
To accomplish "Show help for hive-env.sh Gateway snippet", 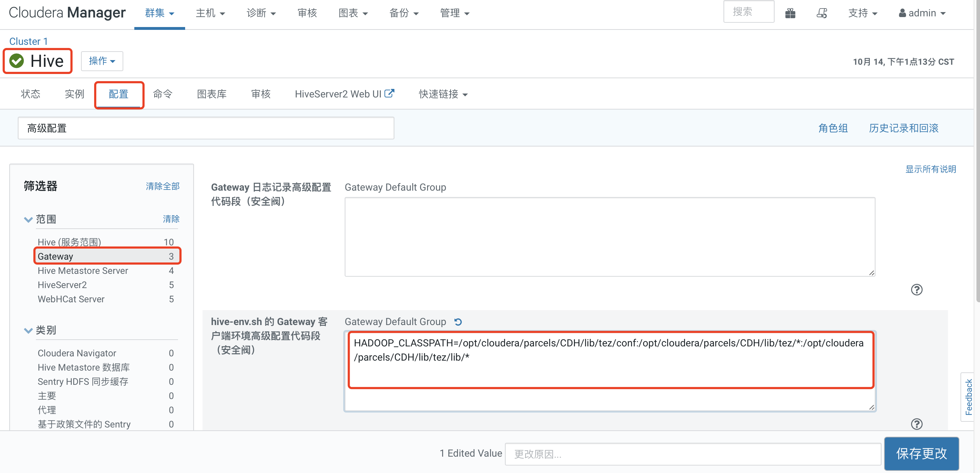I will [916, 424].
